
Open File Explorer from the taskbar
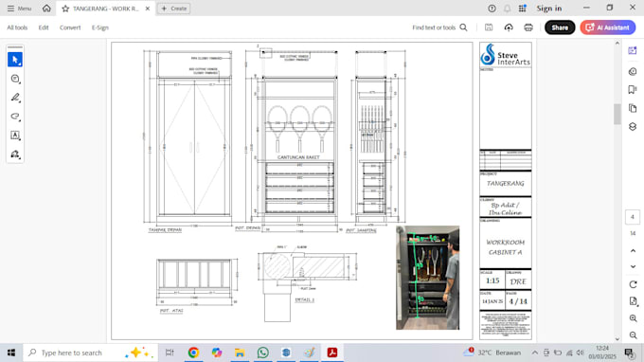(240, 353)
